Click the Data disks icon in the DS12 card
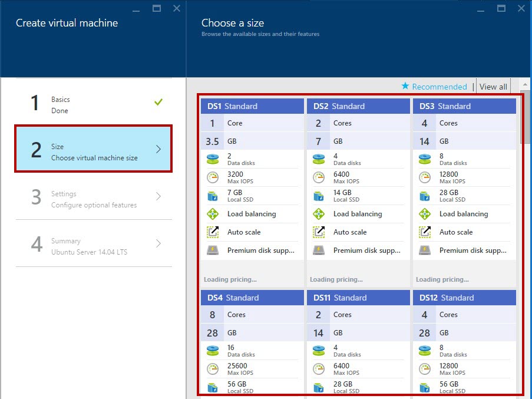532x399 pixels. (x=425, y=351)
